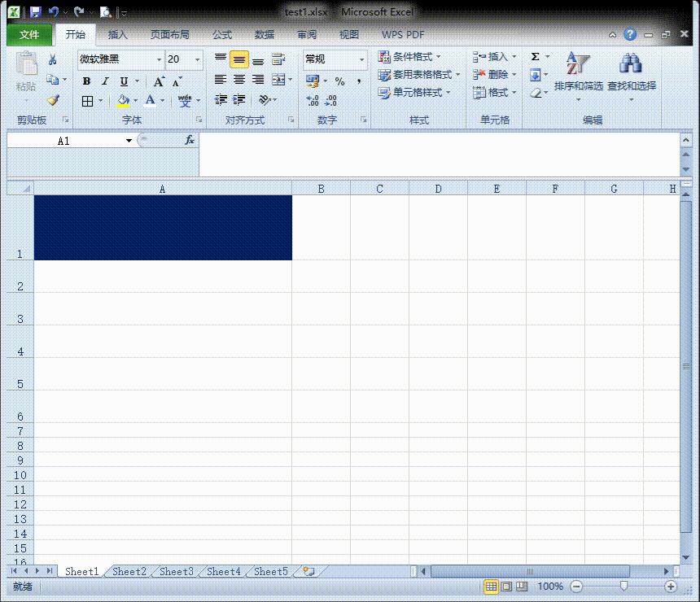Decrease decimal places
This screenshot has height=602, width=700.
click(x=330, y=100)
